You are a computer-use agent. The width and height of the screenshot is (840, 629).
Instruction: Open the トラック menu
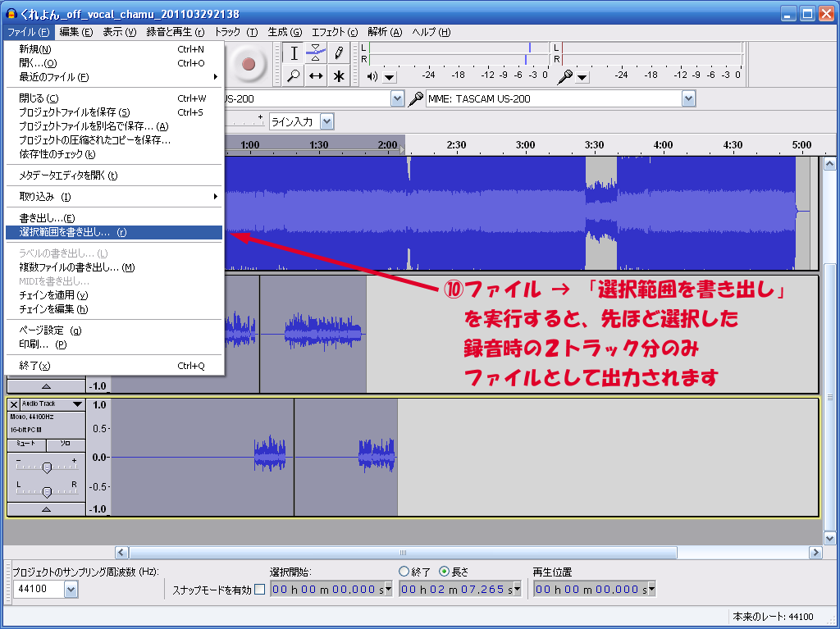tap(235, 32)
